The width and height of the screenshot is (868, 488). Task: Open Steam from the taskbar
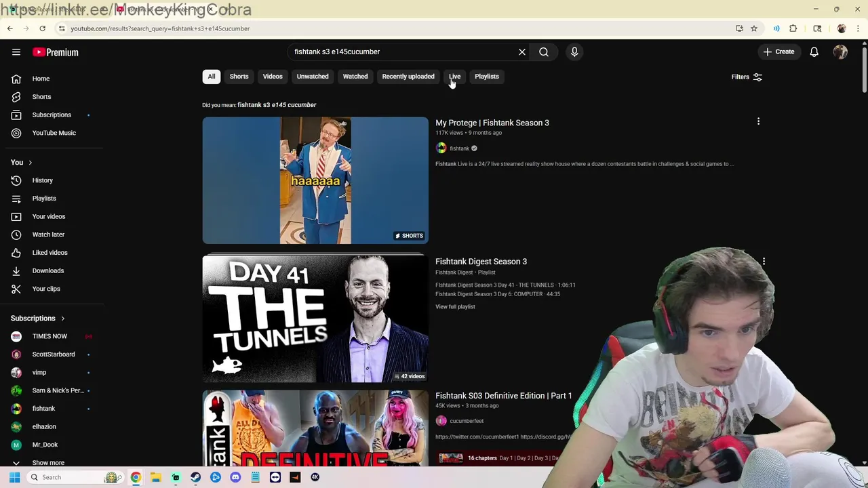(x=195, y=477)
